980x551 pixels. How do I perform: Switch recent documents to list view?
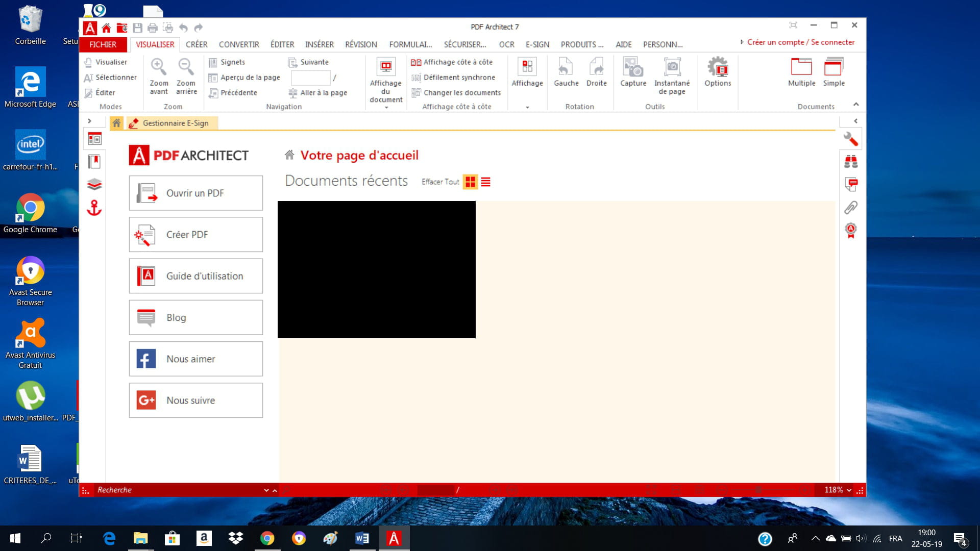[485, 182]
